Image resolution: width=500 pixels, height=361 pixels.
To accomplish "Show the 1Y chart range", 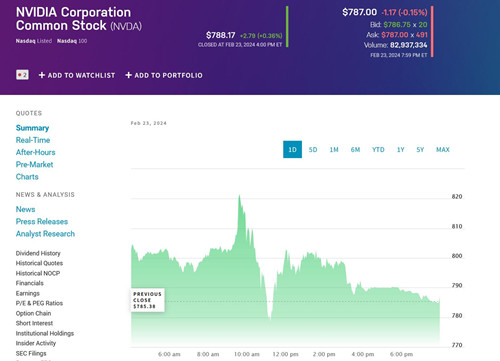I will (x=401, y=150).
